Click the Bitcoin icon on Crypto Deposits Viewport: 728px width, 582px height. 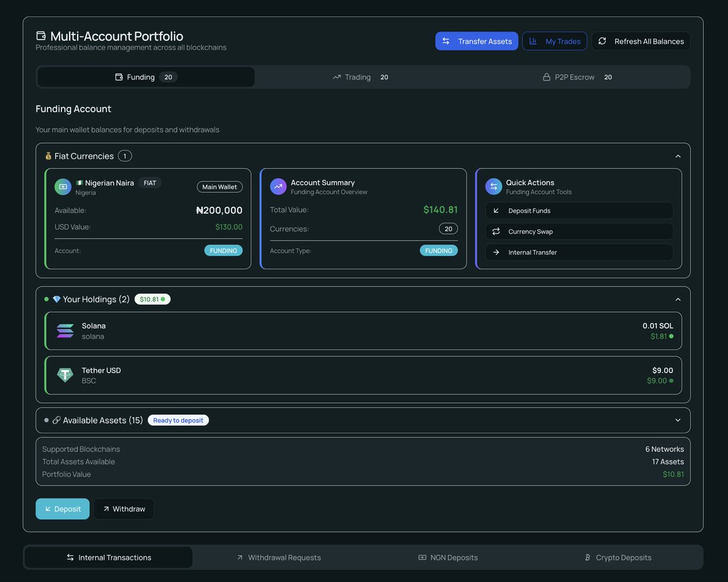coord(587,557)
